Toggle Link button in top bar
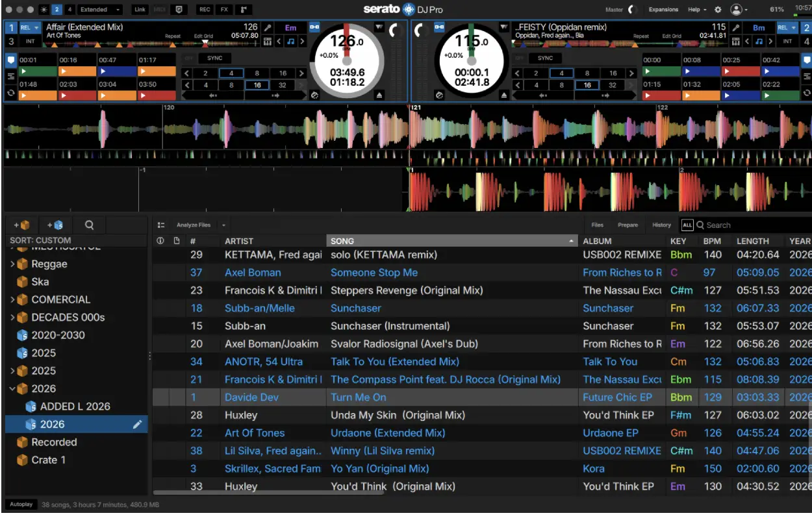This screenshot has height=513, width=812. click(140, 10)
